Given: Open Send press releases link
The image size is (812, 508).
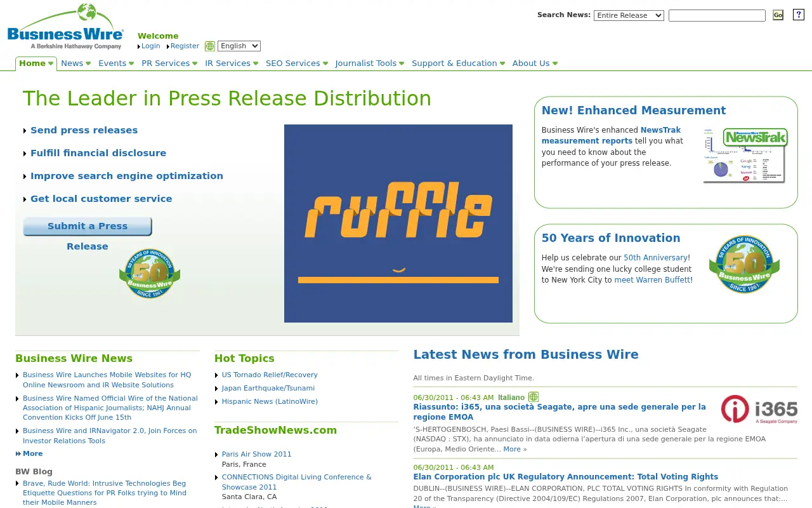Looking at the screenshot, I should [84, 130].
